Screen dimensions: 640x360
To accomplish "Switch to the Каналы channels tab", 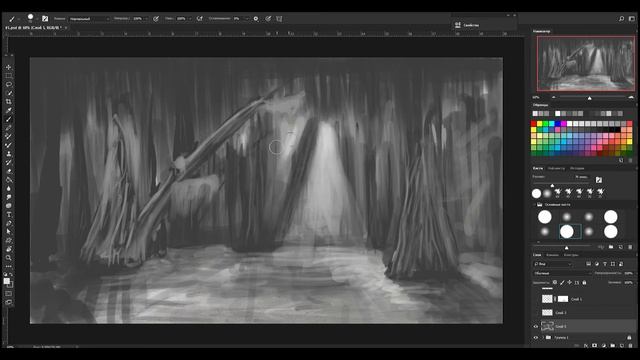I will click(552, 255).
